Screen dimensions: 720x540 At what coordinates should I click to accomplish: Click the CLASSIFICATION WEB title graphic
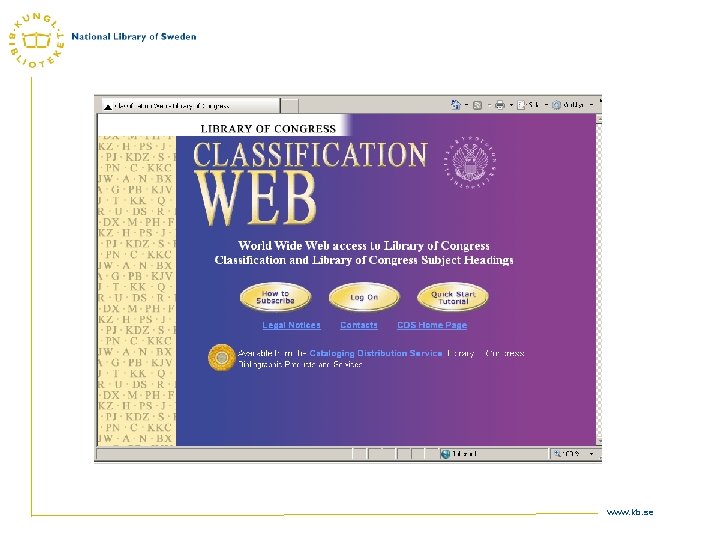pyautogui.click(x=310, y=184)
